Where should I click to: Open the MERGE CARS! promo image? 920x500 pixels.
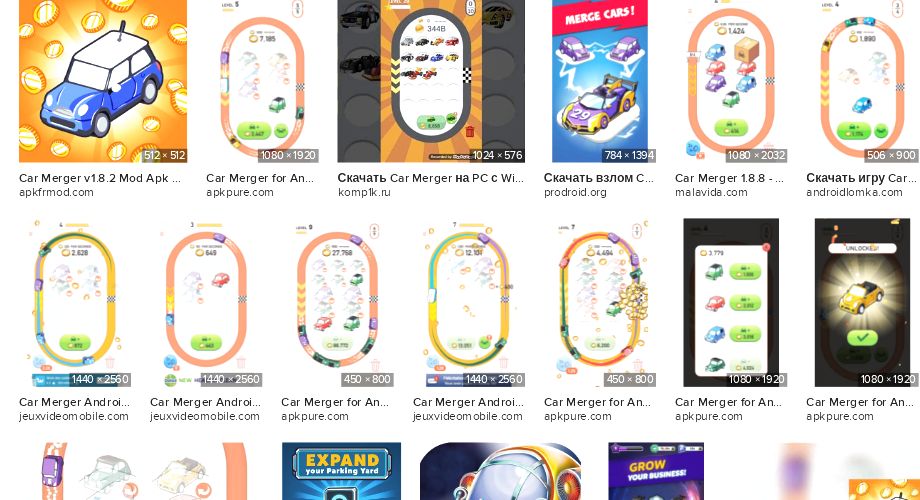tap(600, 81)
